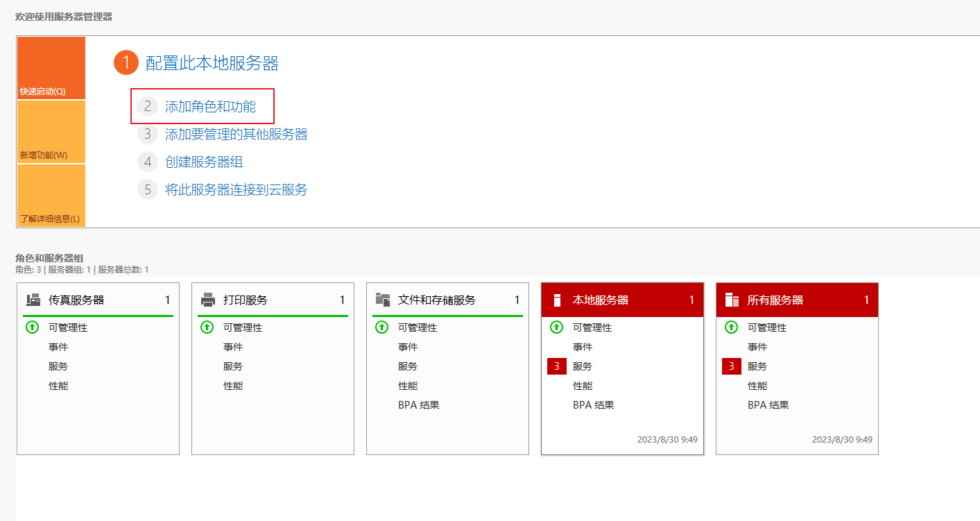View 事件 in the 打印服务 tile
The height and width of the screenshot is (521, 980).
(233, 347)
